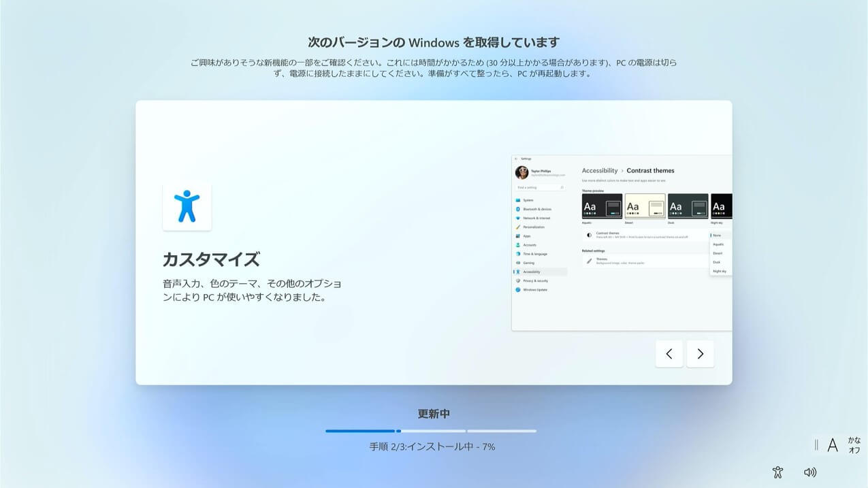Select 'Desert' option in contrast dropdown list
This screenshot has width=868, height=488.
721,253
